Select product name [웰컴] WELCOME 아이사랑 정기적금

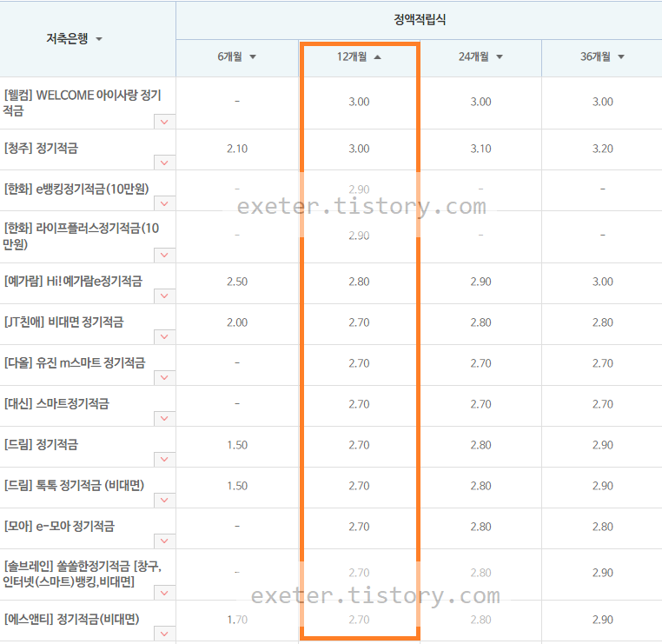tap(83, 103)
